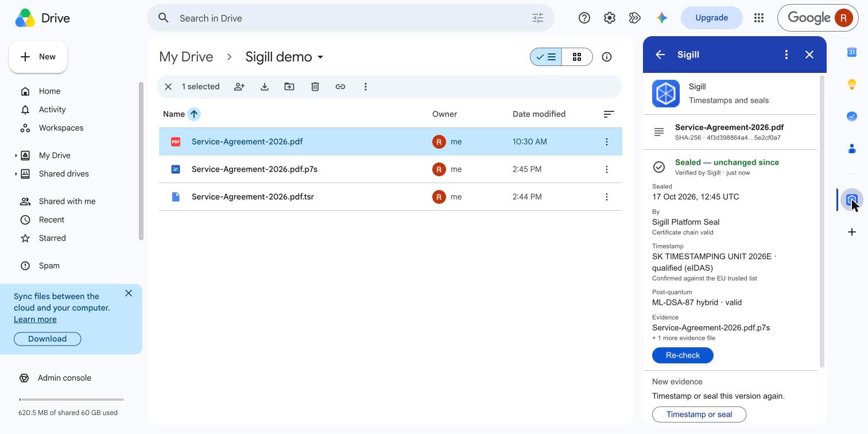Download the selected file
This screenshot has height=434, width=868.
(265, 87)
